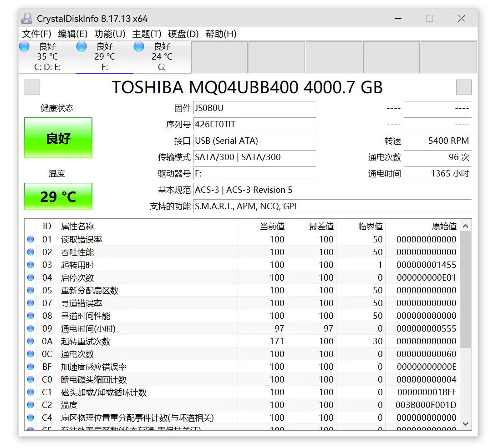Click the scrollbar up arrow of attribute list
This screenshot has width=498, height=448.
466,226
